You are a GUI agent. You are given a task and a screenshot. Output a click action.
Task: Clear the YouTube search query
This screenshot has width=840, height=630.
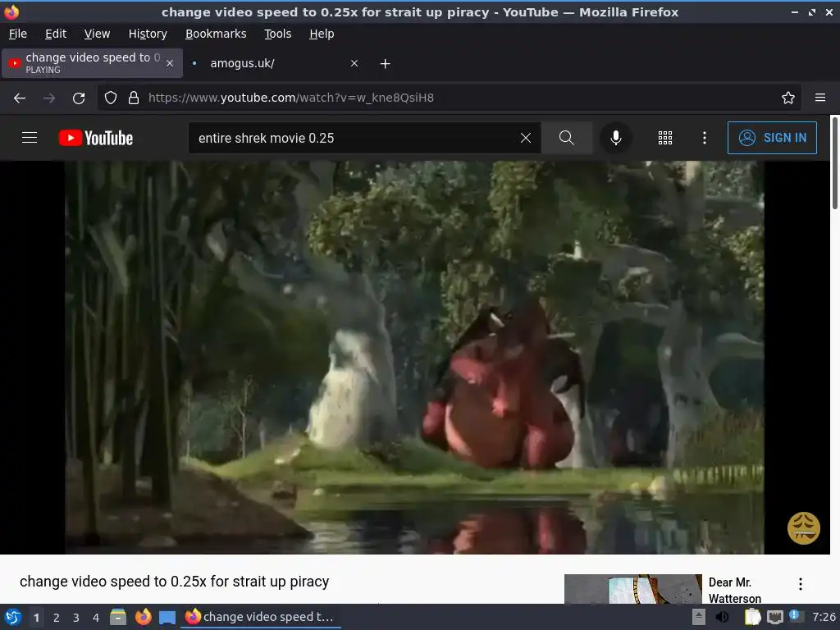click(526, 138)
